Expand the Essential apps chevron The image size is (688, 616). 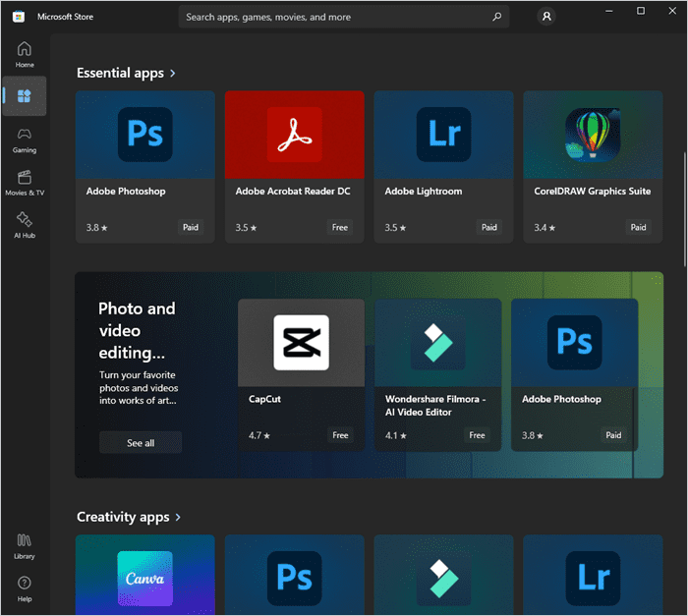point(172,74)
